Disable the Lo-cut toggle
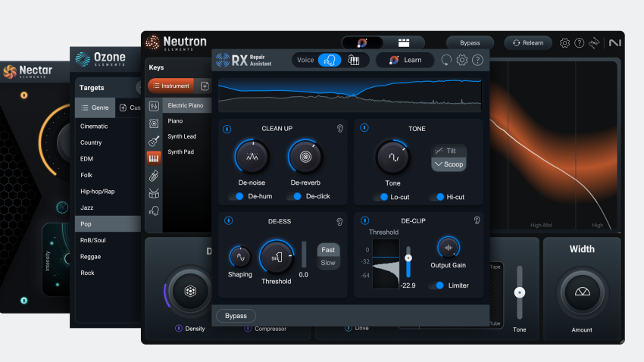Screen dimensions: 644x362 [380, 197]
